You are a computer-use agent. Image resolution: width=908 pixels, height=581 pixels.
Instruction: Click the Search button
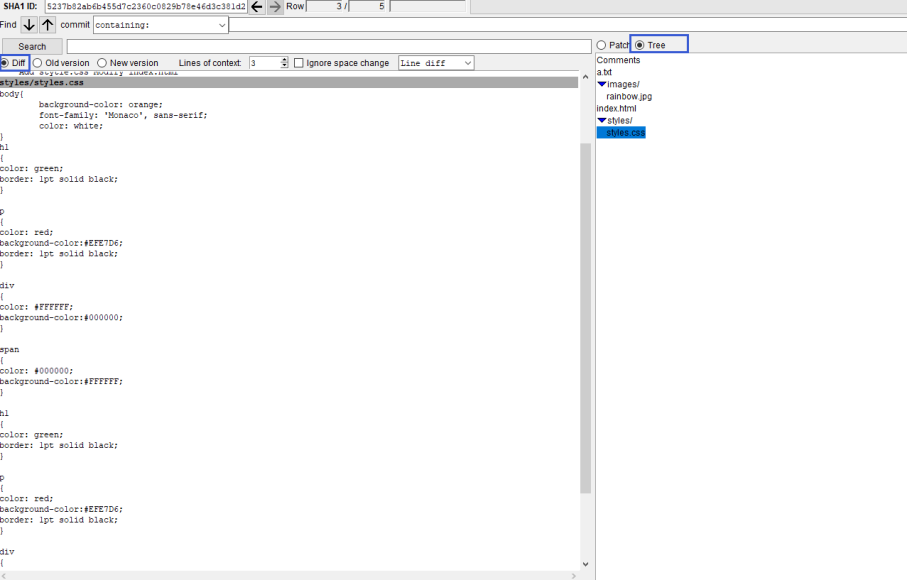point(32,46)
